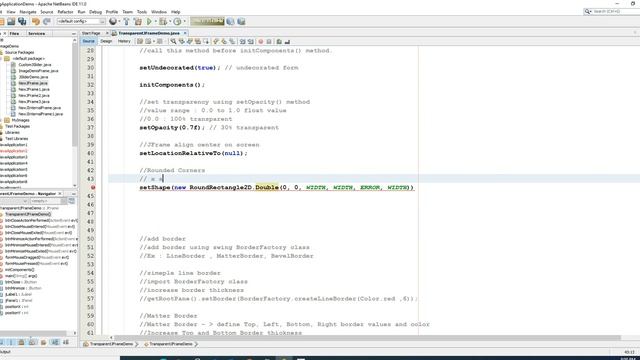640x360 pixels.
Task: Select initComponents() in Navigator list
Action: (x=19, y=269)
